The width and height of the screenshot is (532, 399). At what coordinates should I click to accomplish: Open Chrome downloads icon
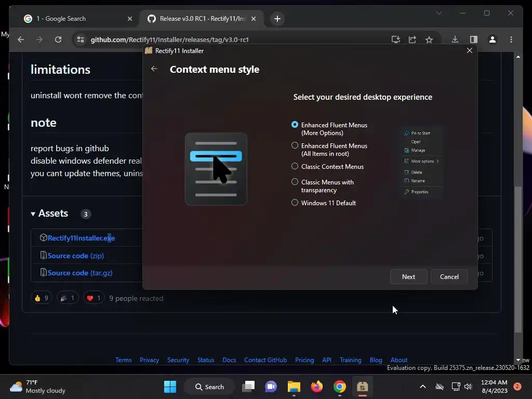coord(455,39)
